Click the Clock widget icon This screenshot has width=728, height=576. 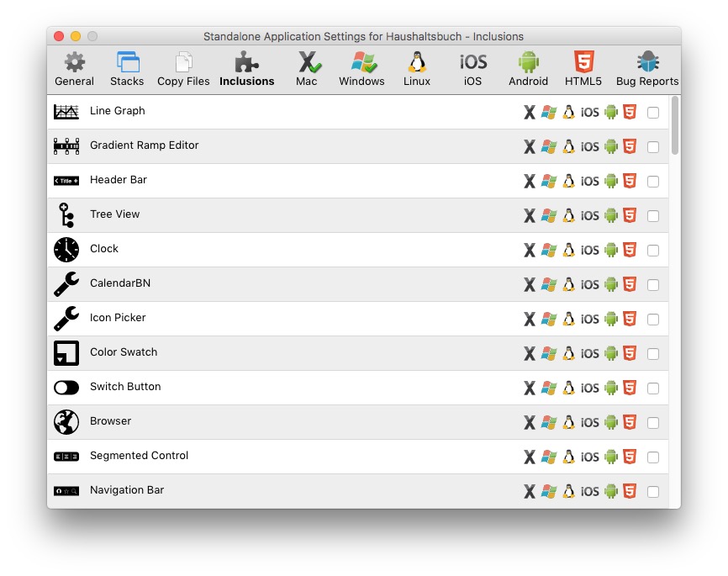tap(66, 250)
